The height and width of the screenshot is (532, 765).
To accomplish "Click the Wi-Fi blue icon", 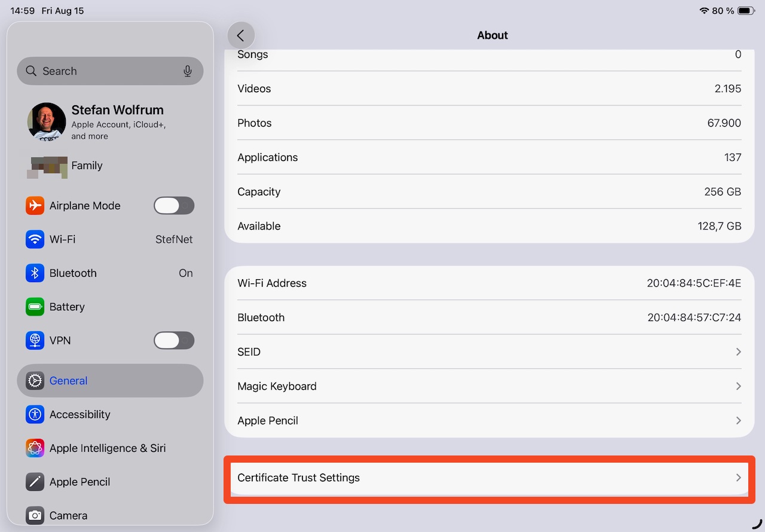I will (35, 239).
